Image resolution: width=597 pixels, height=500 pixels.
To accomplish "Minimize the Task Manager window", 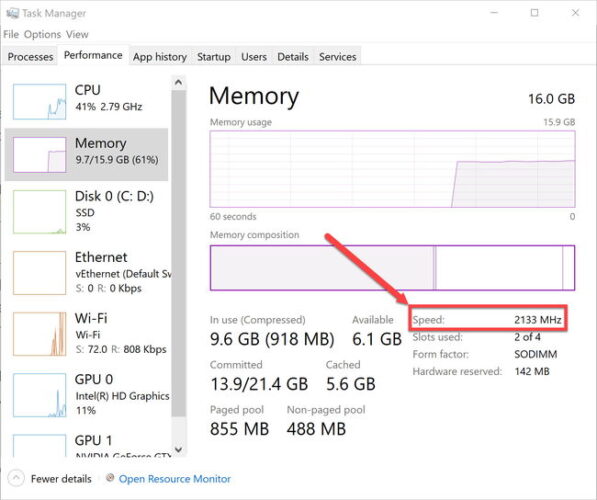I will [x=494, y=13].
